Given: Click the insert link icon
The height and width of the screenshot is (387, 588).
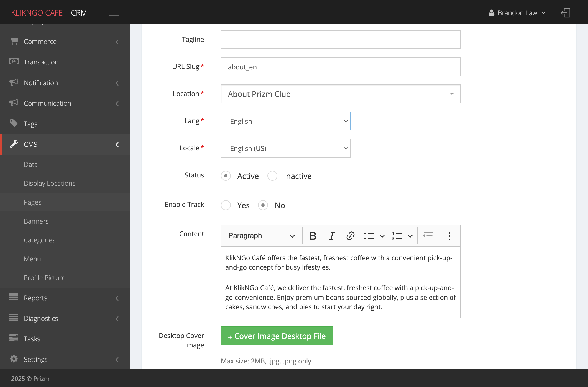Looking at the screenshot, I should pos(350,236).
